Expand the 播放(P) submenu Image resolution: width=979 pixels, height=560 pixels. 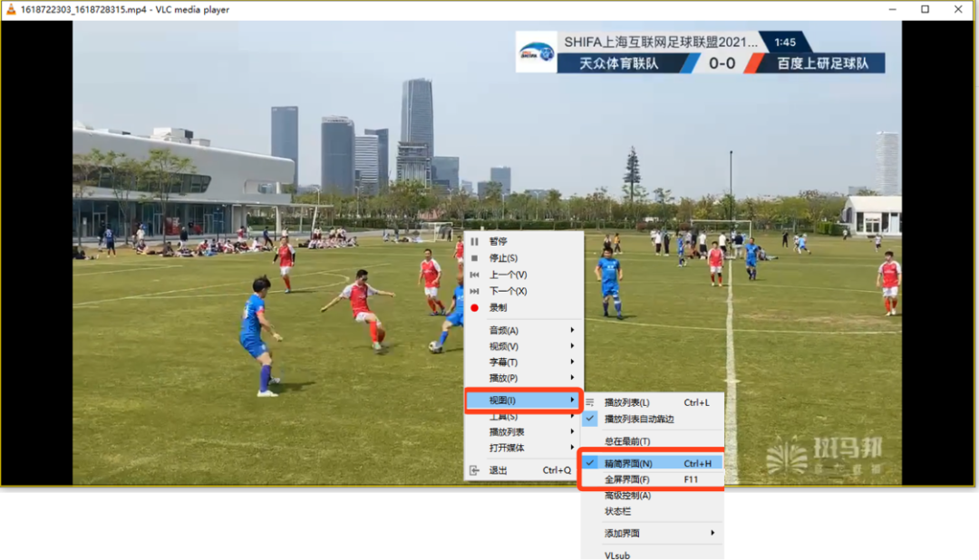coord(525,379)
